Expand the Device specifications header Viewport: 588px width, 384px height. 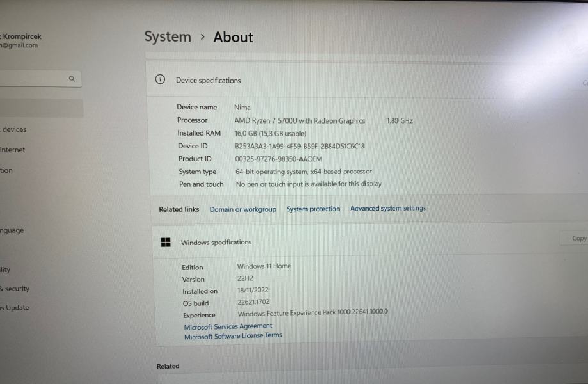click(367, 80)
